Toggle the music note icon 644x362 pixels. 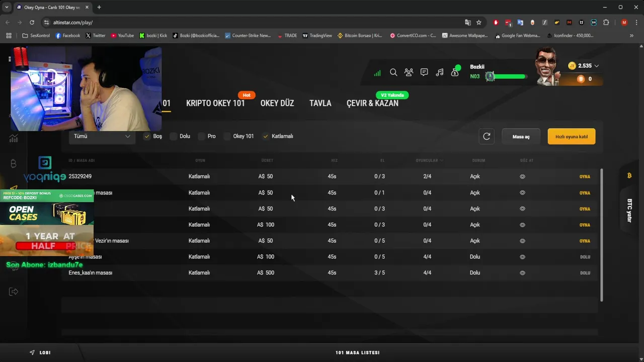(x=440, y=72)
